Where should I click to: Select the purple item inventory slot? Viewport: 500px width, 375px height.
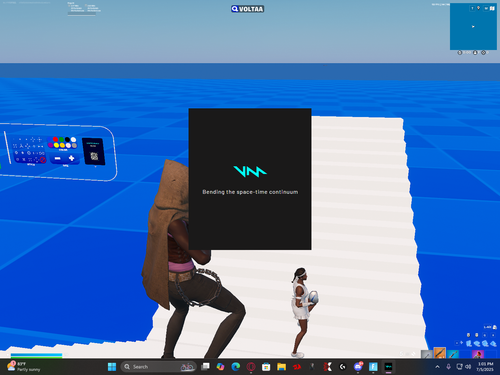tap(478, 354)
